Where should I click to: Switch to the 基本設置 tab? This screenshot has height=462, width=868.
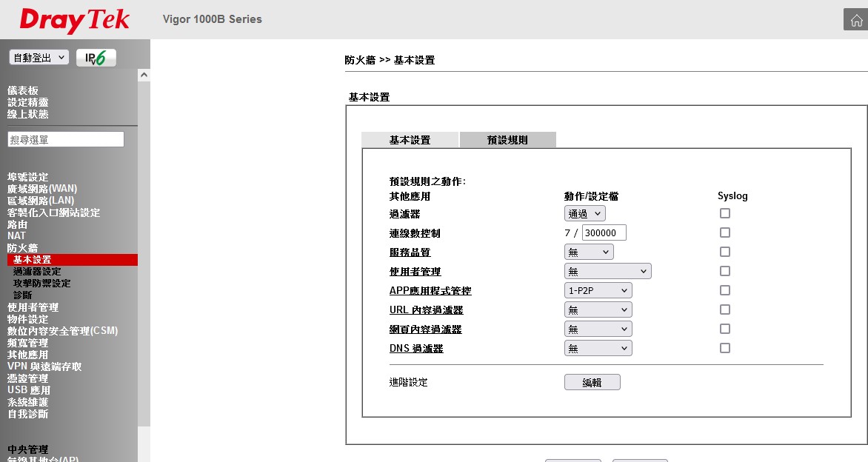pos(410,140)
